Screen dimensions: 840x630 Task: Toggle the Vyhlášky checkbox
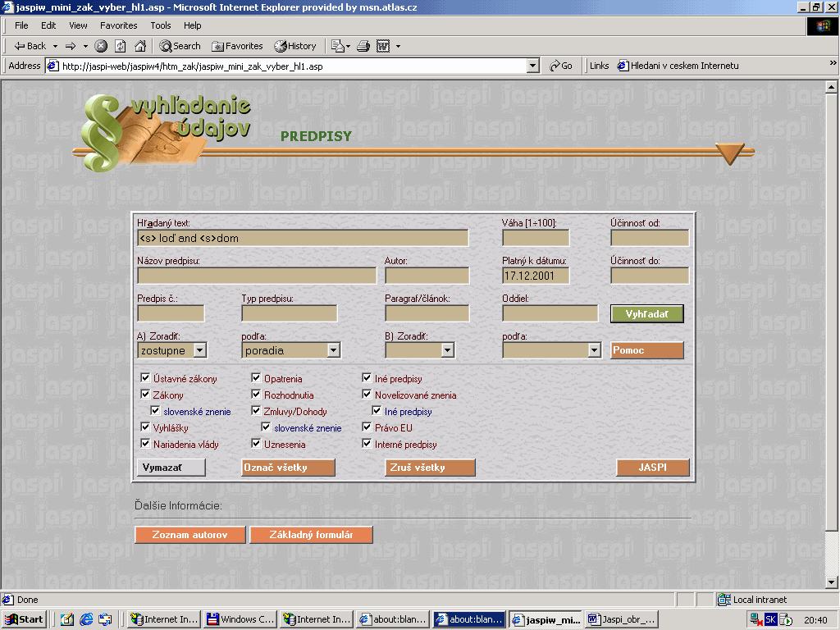145,427
